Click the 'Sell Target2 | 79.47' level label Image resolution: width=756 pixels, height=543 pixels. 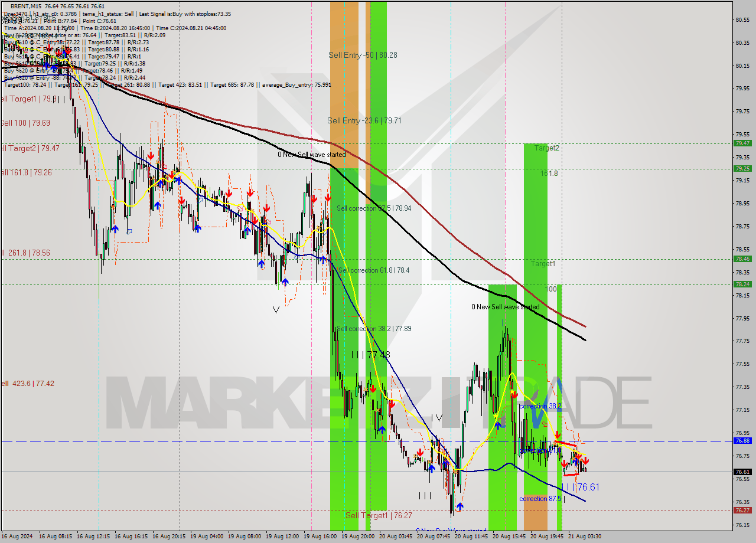pos(30,148)
